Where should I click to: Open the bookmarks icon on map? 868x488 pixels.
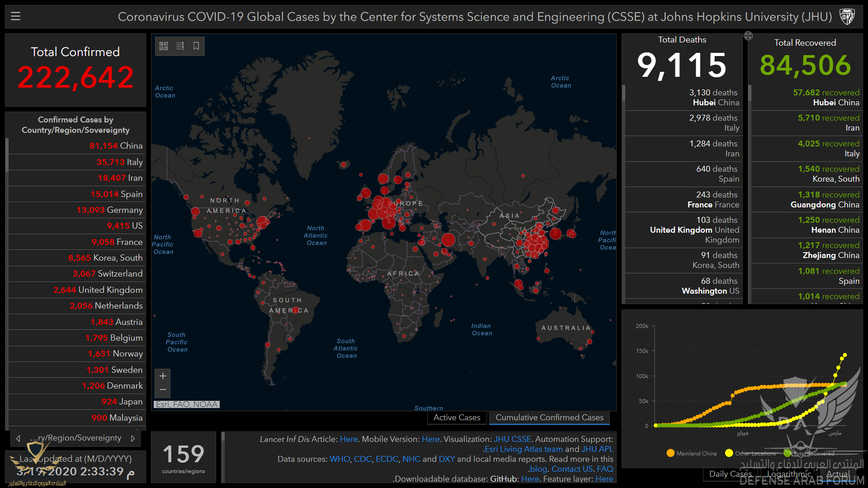point(196,46)
